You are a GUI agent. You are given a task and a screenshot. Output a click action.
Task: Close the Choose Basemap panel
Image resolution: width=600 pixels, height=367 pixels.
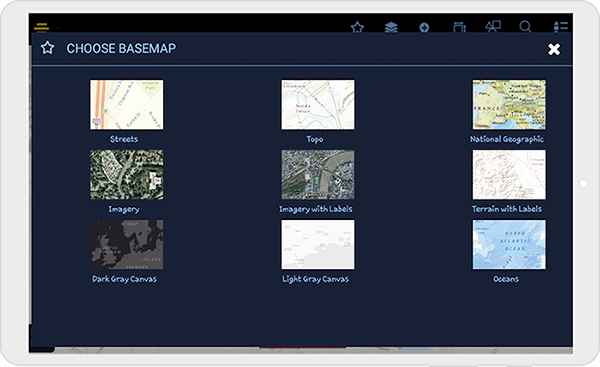pos(554,49)
